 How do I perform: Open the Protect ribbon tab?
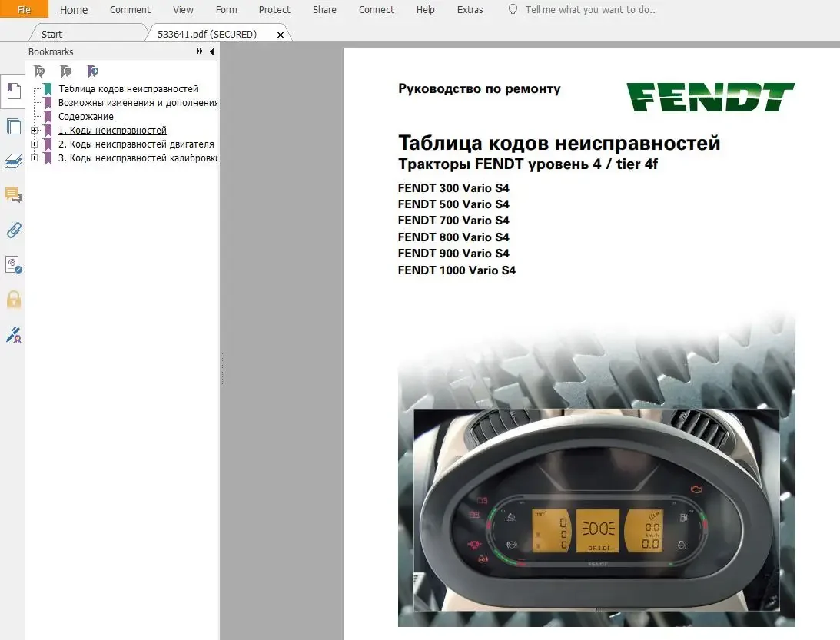(274, 10)
